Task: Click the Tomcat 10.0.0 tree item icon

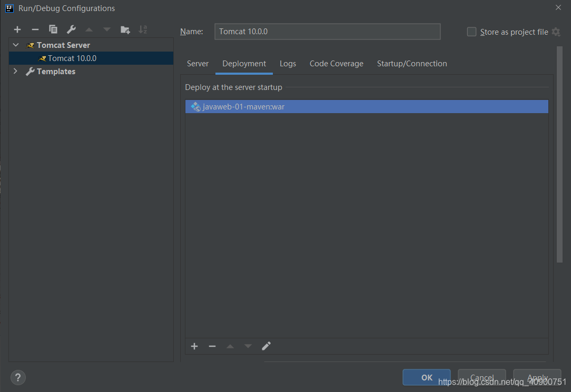Action: (x=42, y=58)
